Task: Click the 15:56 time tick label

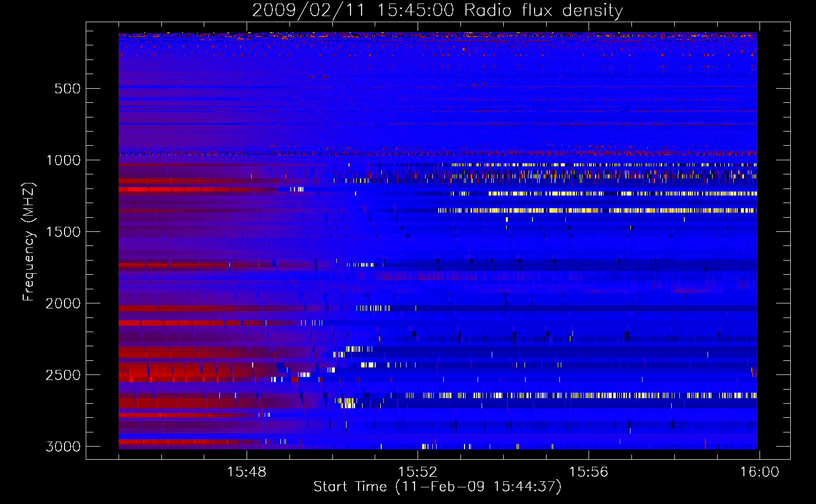Action: click(589, 472)
